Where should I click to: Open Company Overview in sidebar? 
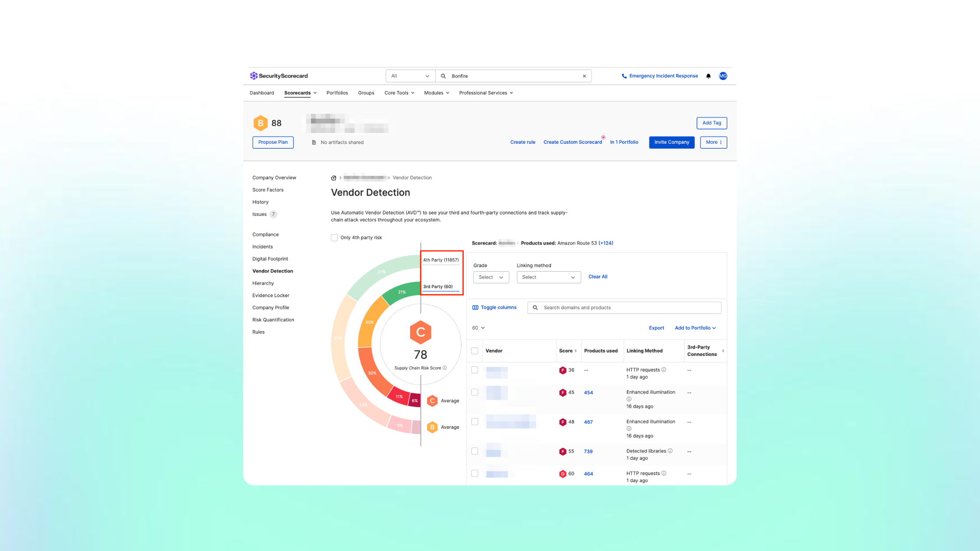[x=274, y=178]
